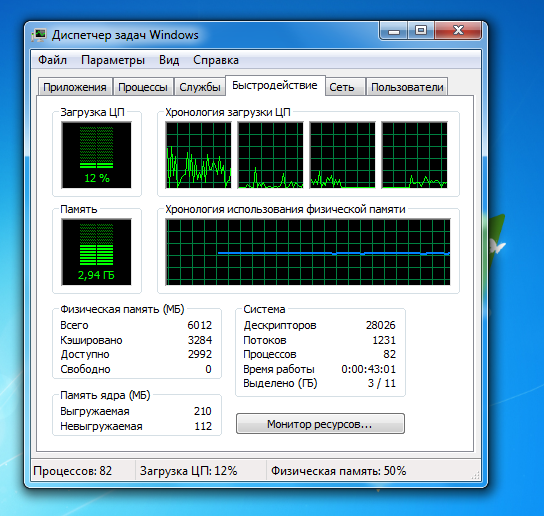Click the memory gauge showing 2,94 ГБ
Screen dimensions: 544x516
[96, 252]
